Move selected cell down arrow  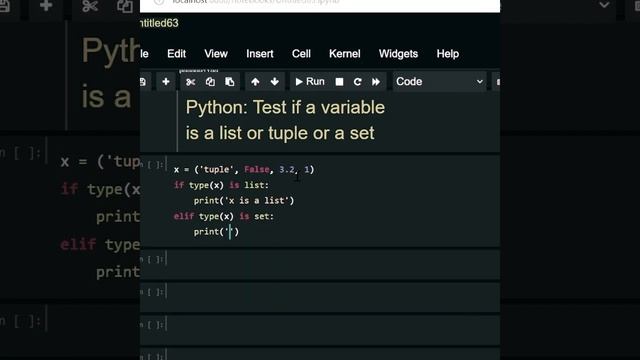pyautogui.click(x=275, y=82)
